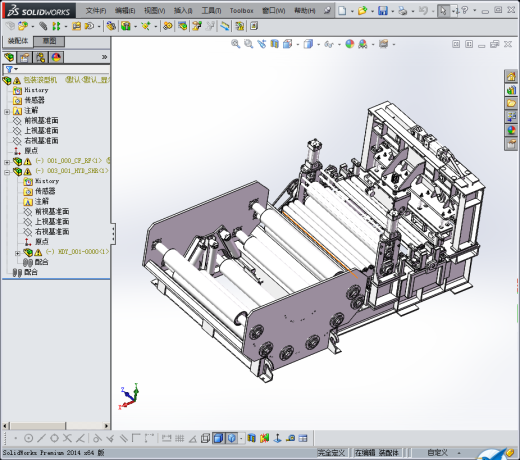
Task: Click the Zoom to Fit magnifier icon
Action: pyautogui.click(x=236, y=44)
